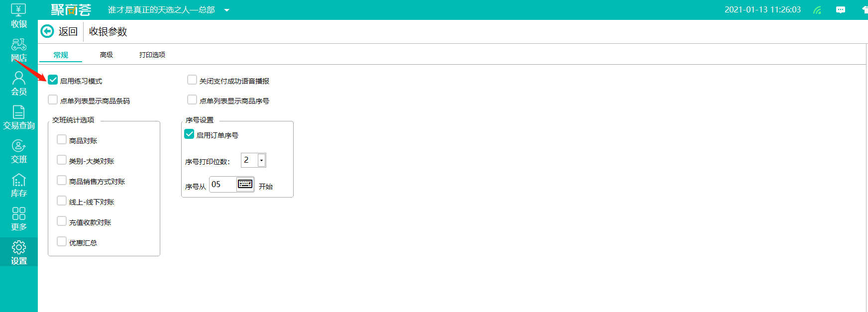Open the 收银 cashier icon in sidebar

pyautogui.click(x=18, y=16)
